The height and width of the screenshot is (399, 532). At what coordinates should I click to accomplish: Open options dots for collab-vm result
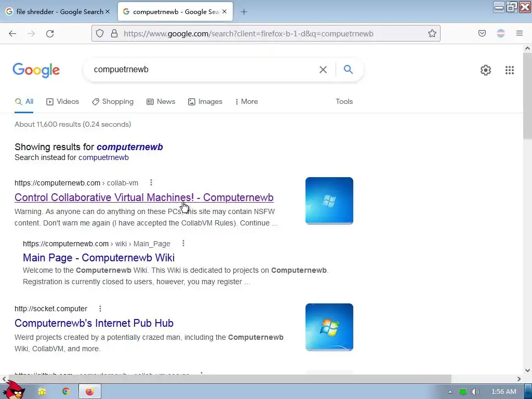(151, 182)
